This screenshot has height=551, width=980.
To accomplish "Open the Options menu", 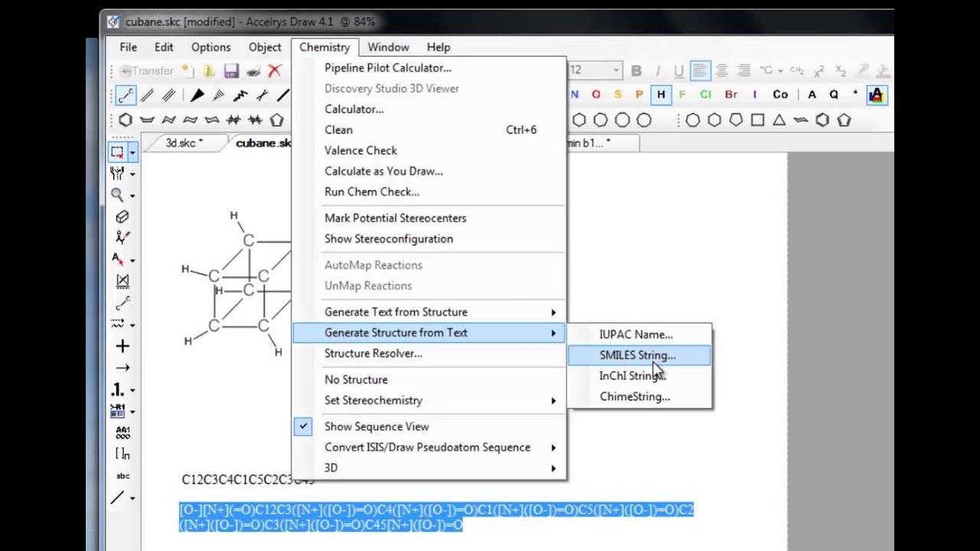I will 211,47.
